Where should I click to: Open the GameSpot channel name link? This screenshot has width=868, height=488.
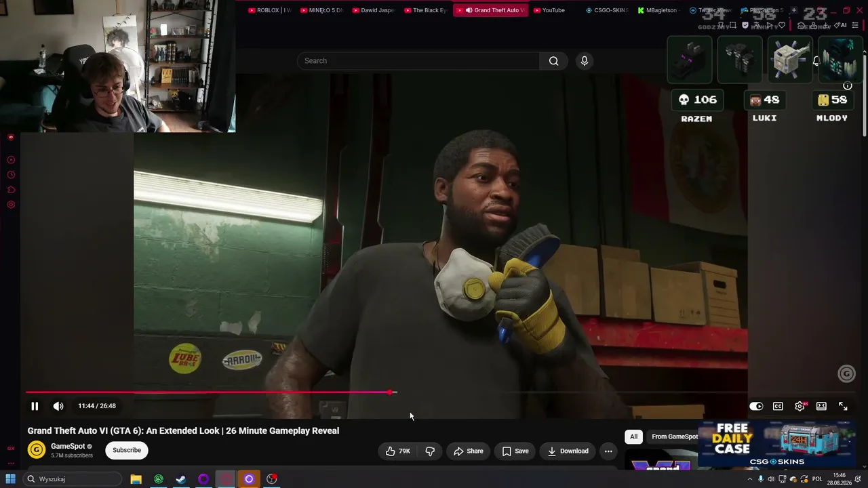tap(68, 446)
